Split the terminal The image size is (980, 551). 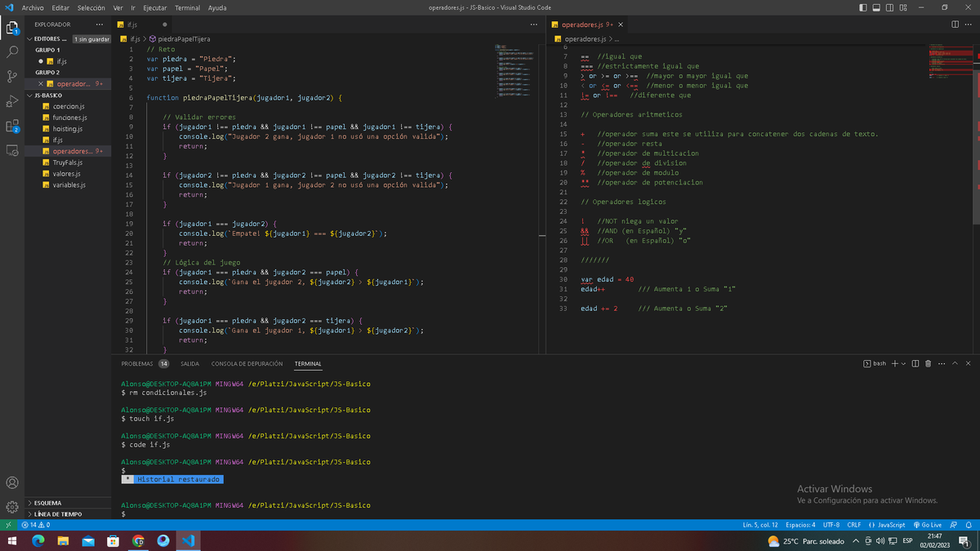point(915,363)
